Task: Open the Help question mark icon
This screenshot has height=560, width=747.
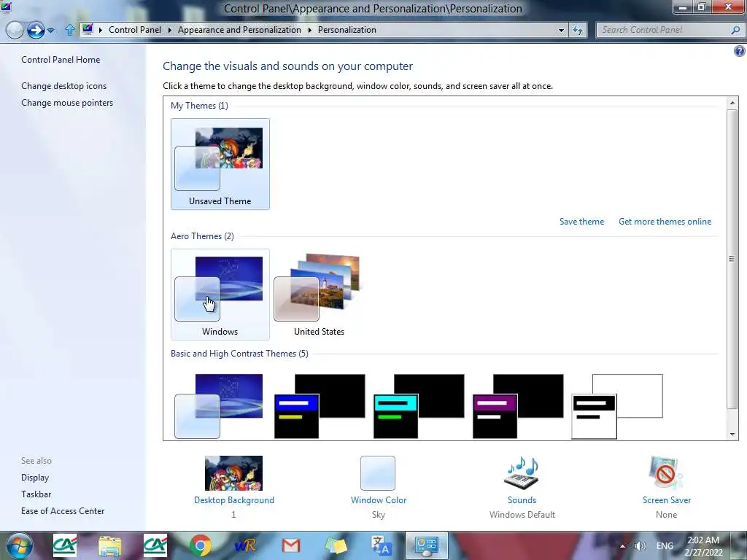Action: tap(740, 51)
